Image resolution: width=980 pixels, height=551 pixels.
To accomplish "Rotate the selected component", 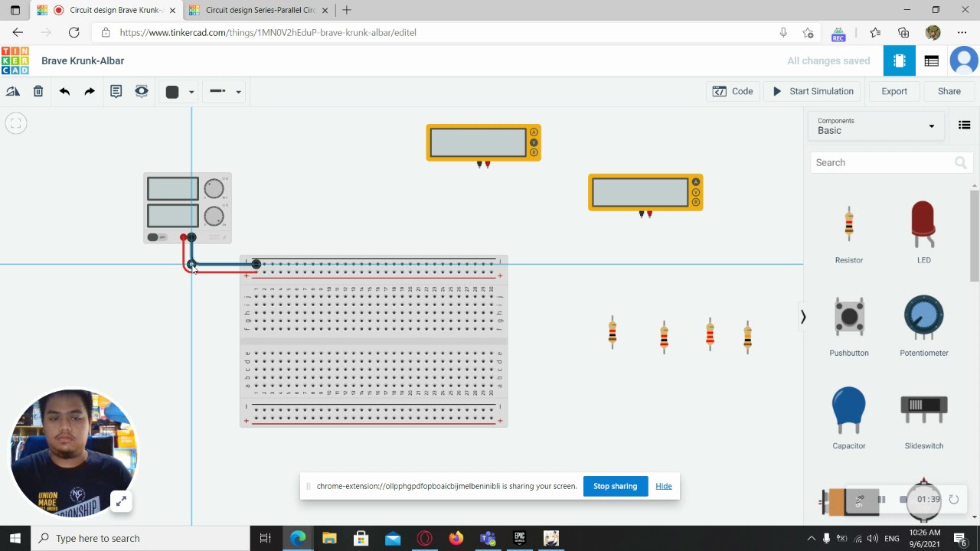I will tap(13, 91).
